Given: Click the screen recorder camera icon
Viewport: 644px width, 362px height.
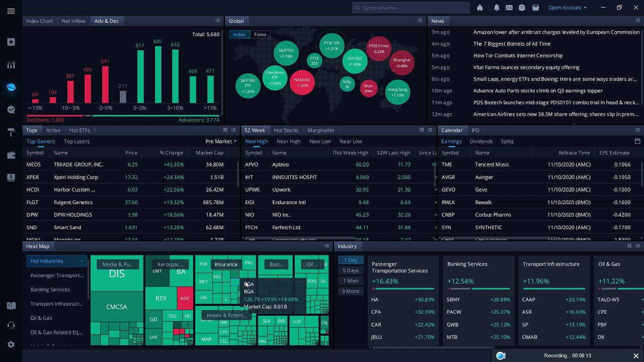Looking at the screenshot, I should 501,356.
